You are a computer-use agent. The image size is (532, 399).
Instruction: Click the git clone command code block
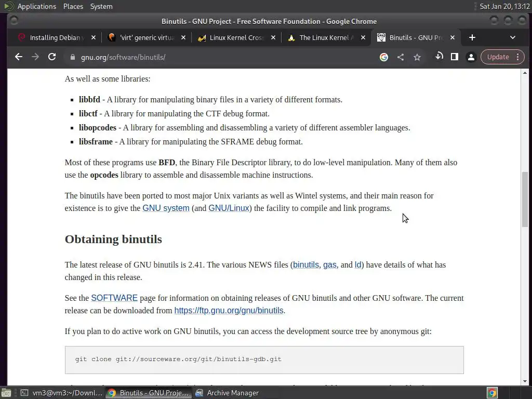tap(264, 360)
